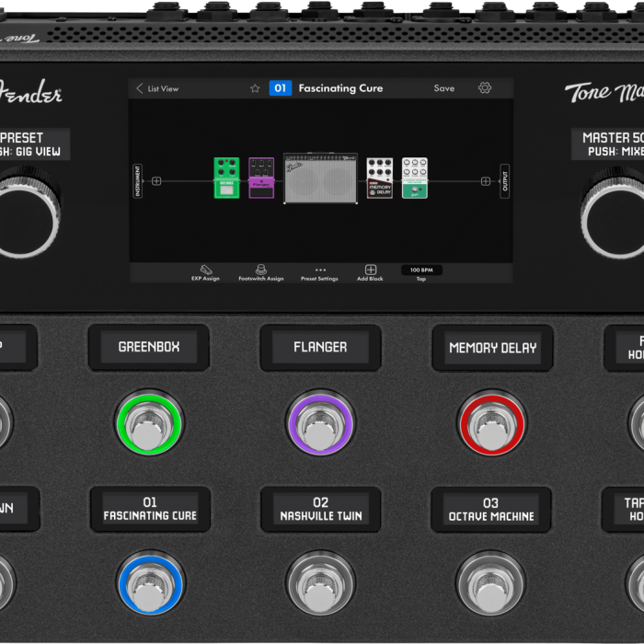Screen dimensions: 644x644
Task: Select preset 01 with the blue footswitch
Action: tap(151, 583)
